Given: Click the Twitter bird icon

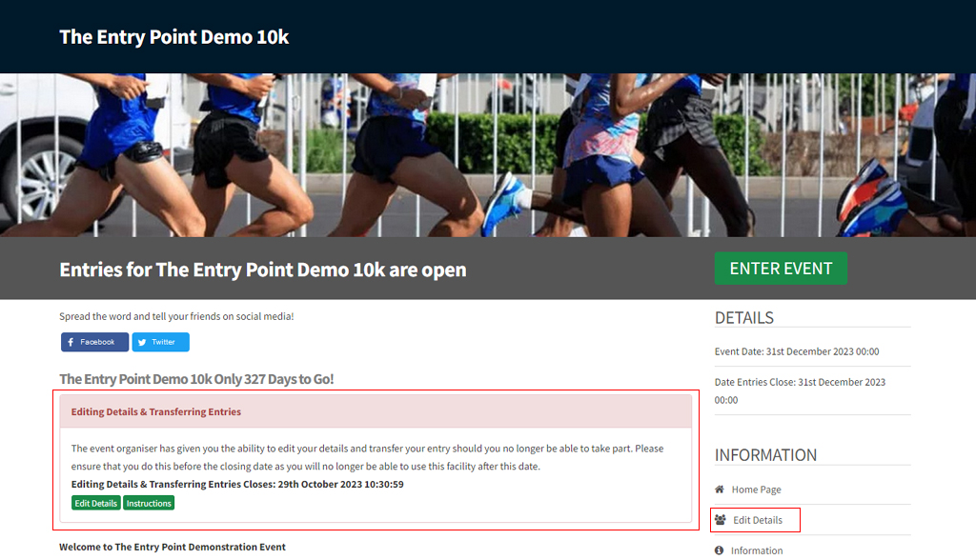Looking at the screenshot, I should [144, 342].
